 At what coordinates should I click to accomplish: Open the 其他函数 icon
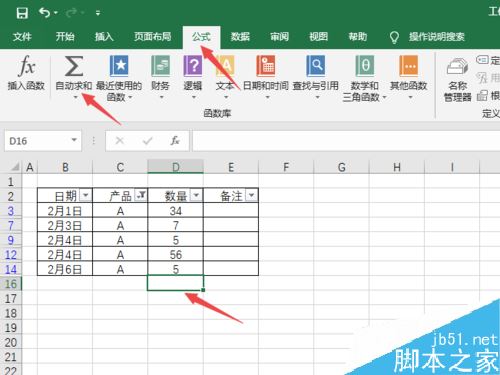pyautogui.click(x=409, y=66)
